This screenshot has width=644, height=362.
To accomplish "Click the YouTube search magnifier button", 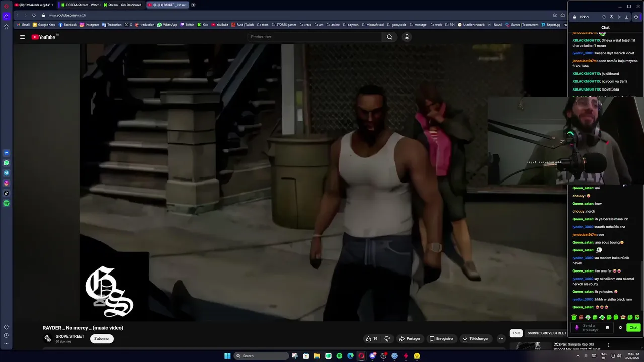I will tap(389, 37).
